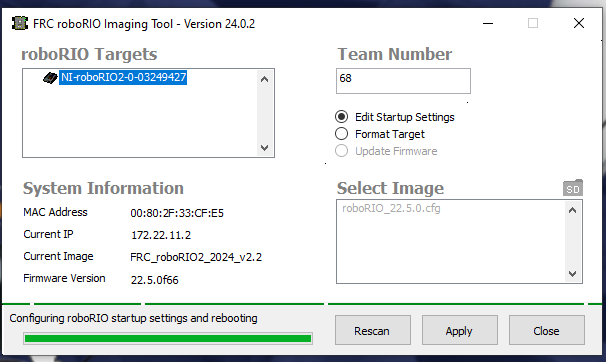Click the Close button at bottom
Image resolution: width=606 pixels, height=362 pixels.
(x=546, y=330)
